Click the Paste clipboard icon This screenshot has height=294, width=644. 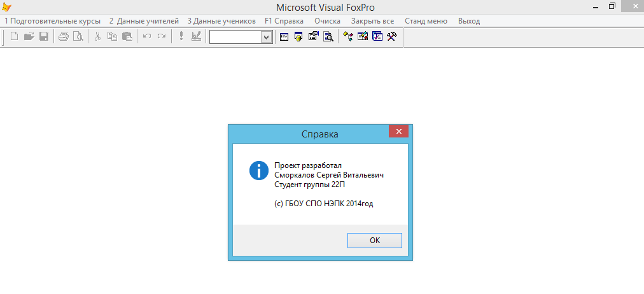point(127,36)
